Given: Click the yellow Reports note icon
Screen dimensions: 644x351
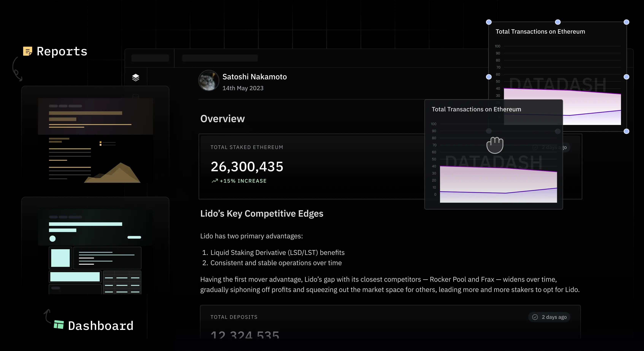Looking at the screenshot, I should pos(28,51).
